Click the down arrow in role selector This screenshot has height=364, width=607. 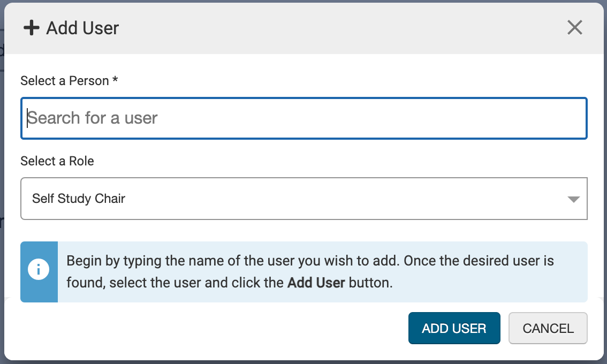coord(573,199)
